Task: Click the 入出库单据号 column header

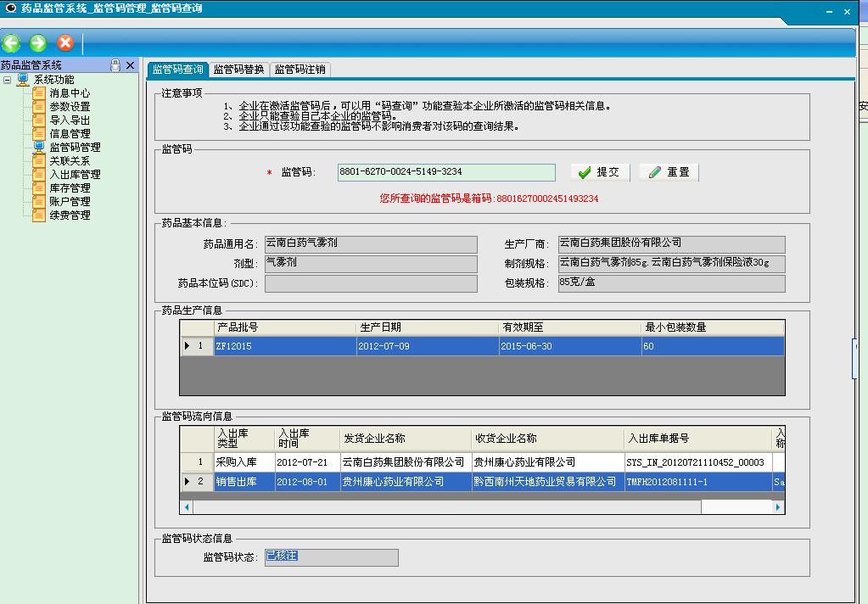Action: pyautogui.click(x=697, y=439)
